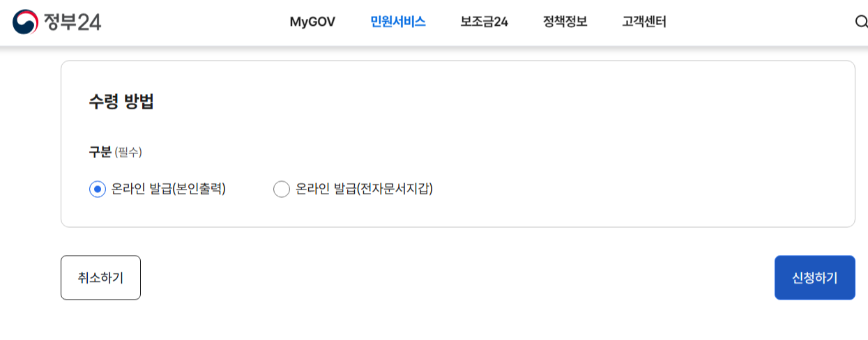Click the 정부24 wordmark text
The width and height of the screenshot is (868, 340).
tap(72, 22)
